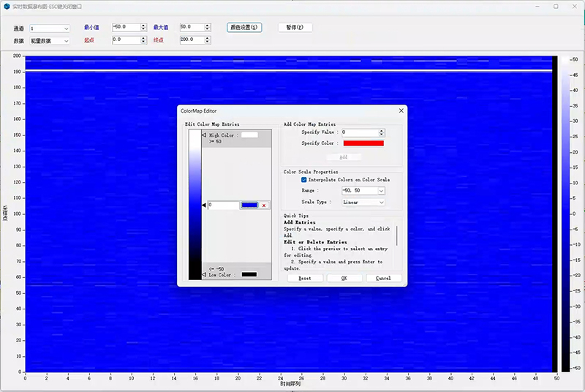Click the Reset button
This screenshot has height=392, width=585.
click(x=305, y=278)
